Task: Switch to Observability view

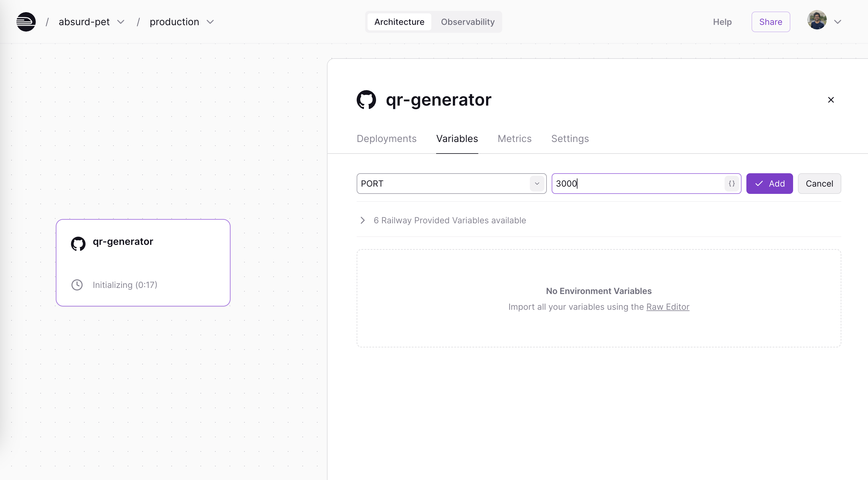Action: [467, 22]
